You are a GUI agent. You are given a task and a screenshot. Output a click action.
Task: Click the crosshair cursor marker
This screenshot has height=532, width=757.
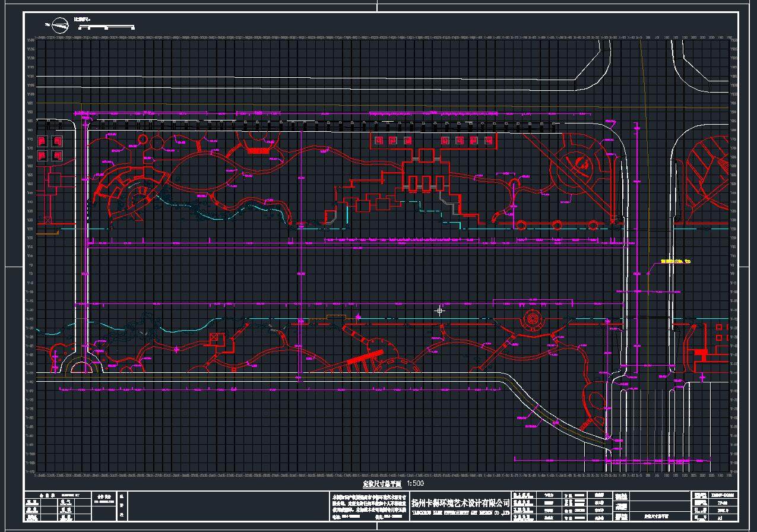pos(439,311)
